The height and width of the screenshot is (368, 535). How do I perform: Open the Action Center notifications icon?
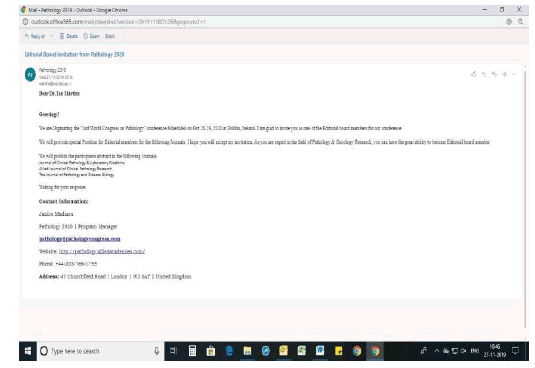click(x=516, y=351)
